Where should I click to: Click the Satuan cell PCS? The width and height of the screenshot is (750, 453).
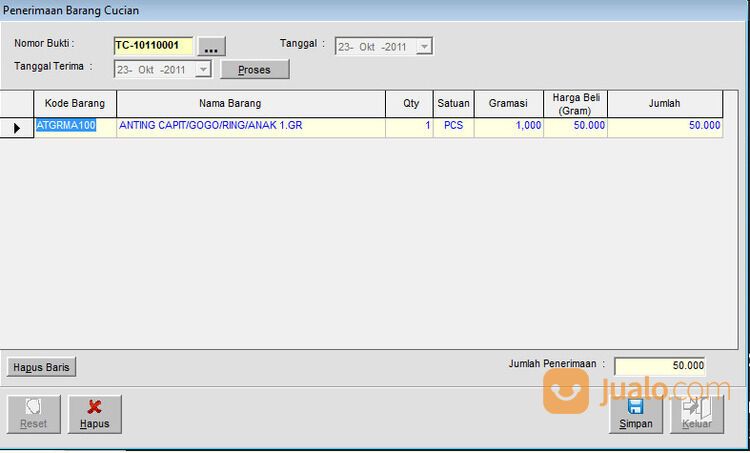(453, 127)
